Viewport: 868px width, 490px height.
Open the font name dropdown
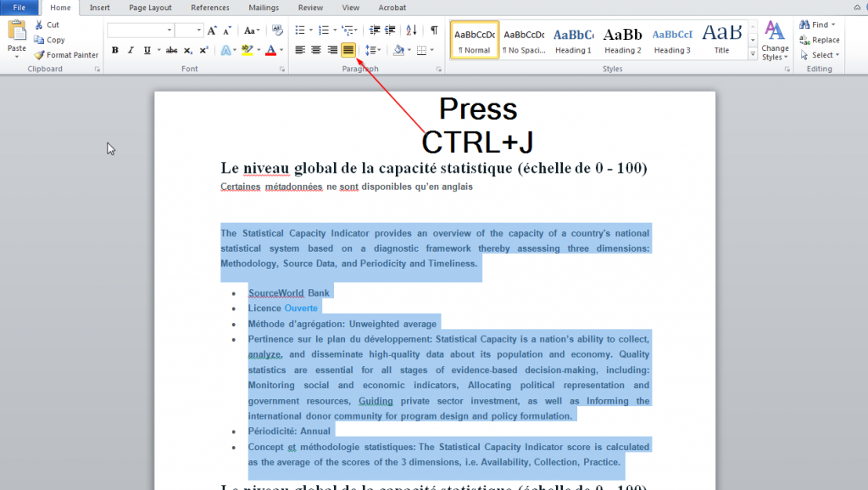point(170,31)
